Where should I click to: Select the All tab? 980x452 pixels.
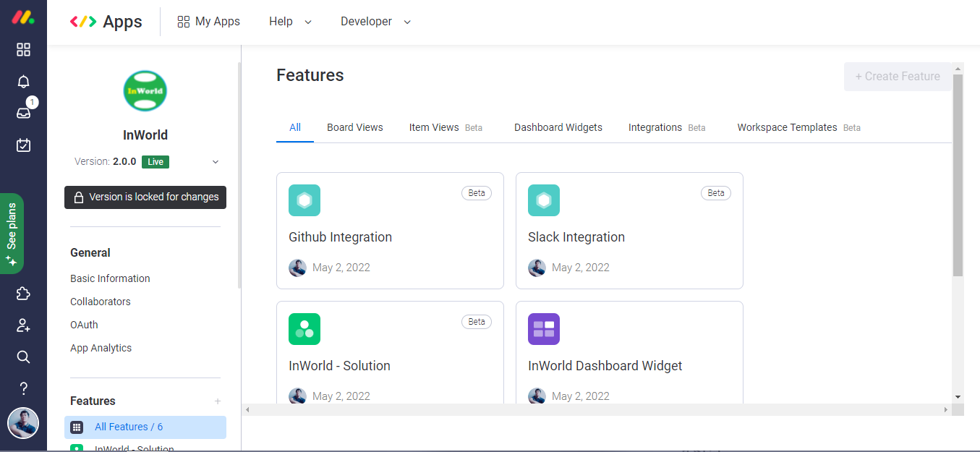tap(295, 127)
